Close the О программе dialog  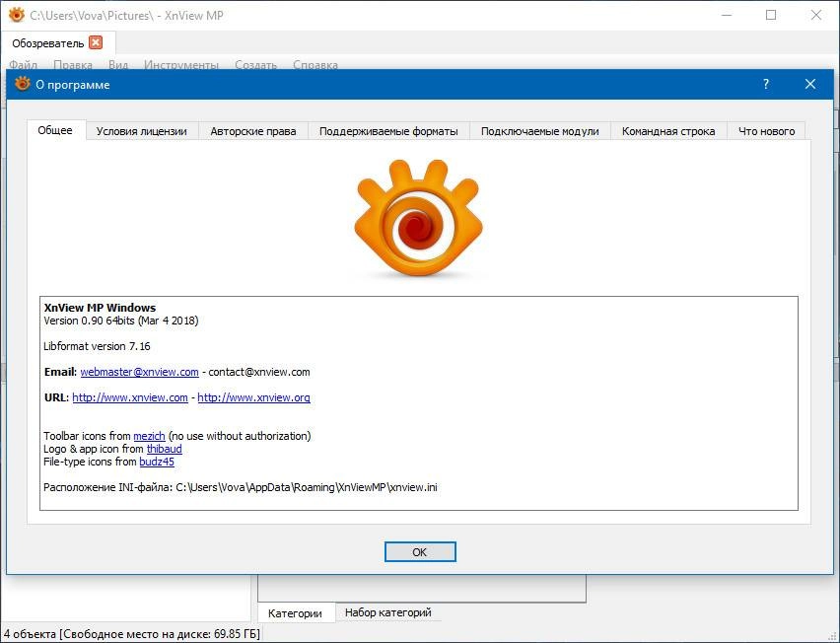click(x=810, y=84)
